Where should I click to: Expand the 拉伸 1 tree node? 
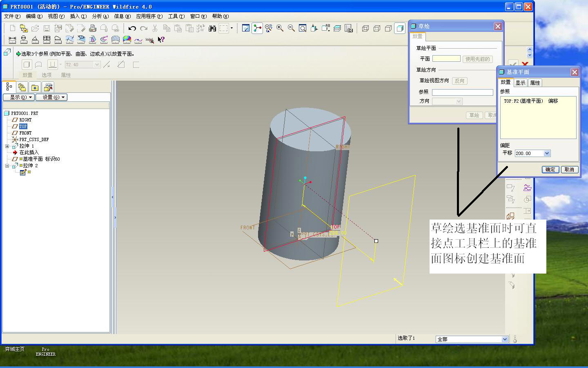(x=7, y=146)
